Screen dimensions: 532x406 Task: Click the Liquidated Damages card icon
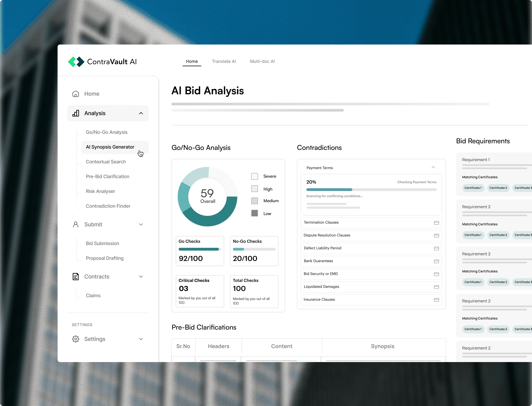tap(436, 287)
